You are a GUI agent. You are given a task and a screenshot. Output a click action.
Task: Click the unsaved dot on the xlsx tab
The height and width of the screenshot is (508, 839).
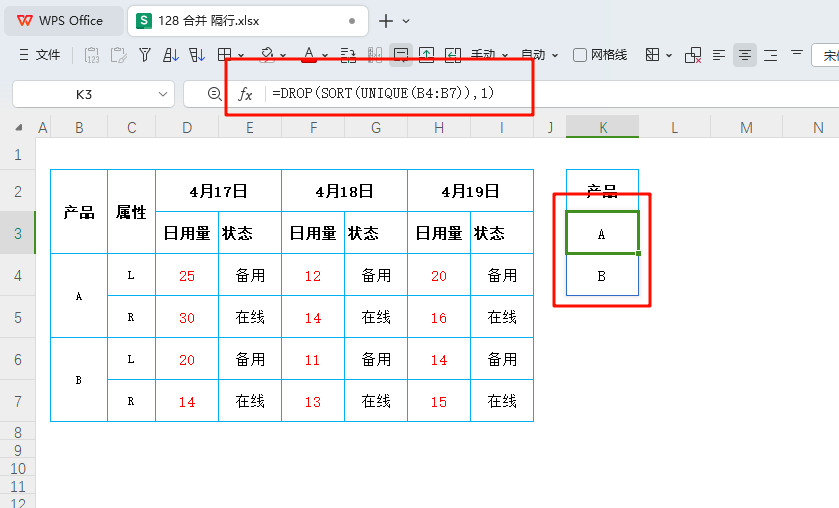tap(352, 21)
